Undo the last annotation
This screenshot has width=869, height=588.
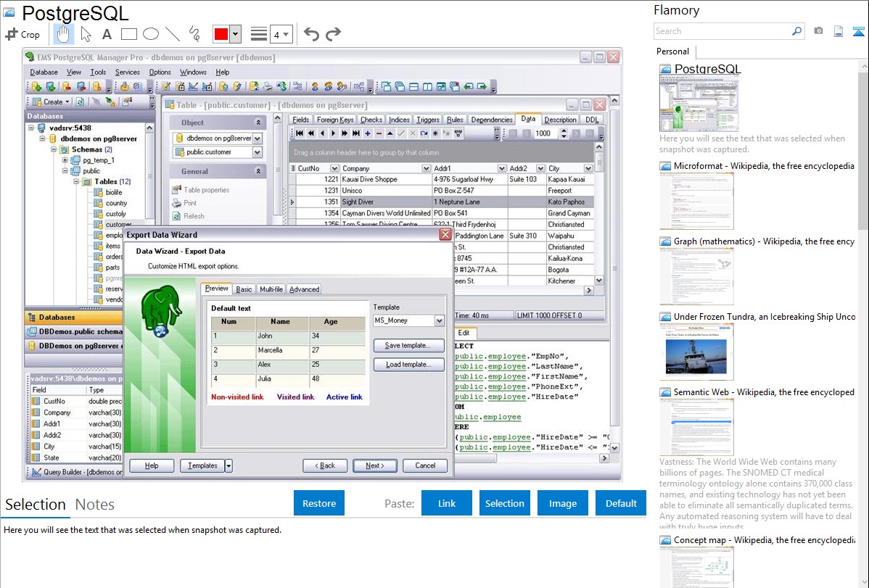coord(311,34)
